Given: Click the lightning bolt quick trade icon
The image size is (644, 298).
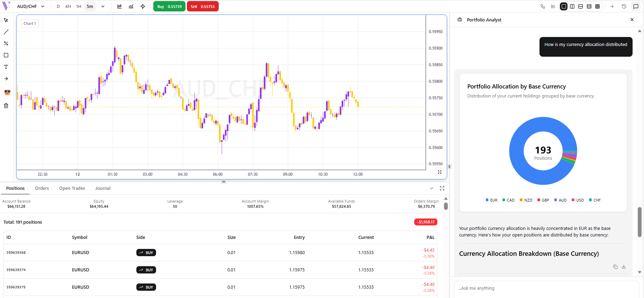Looking at the screenshot, I should [143, 7].
